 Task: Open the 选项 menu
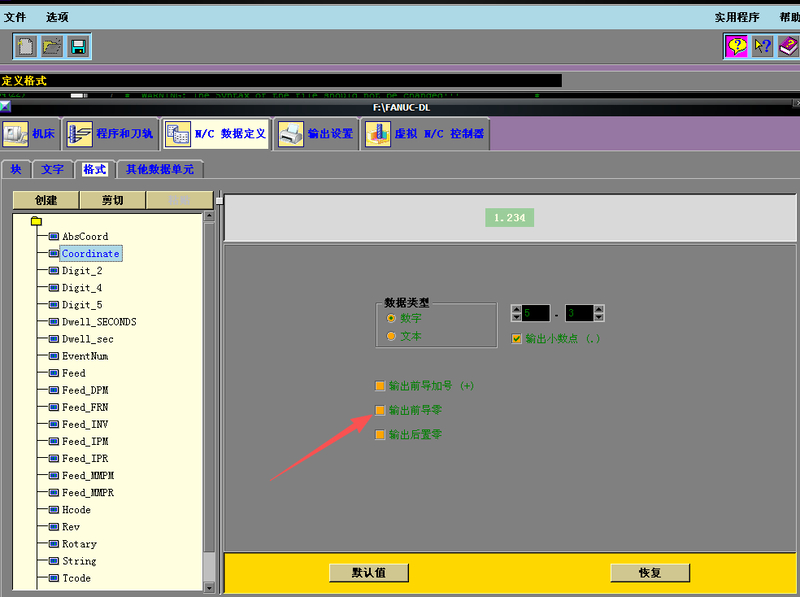(x=57, y=17)
